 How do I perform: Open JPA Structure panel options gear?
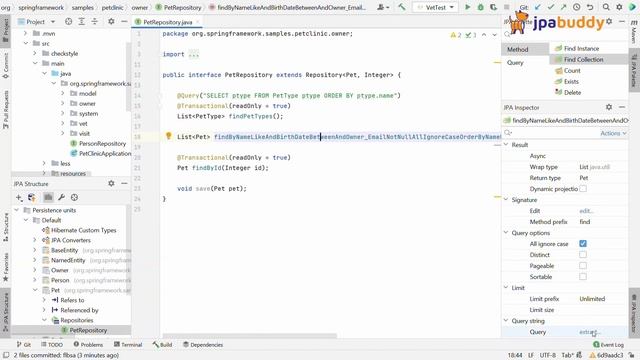point(111,184)
